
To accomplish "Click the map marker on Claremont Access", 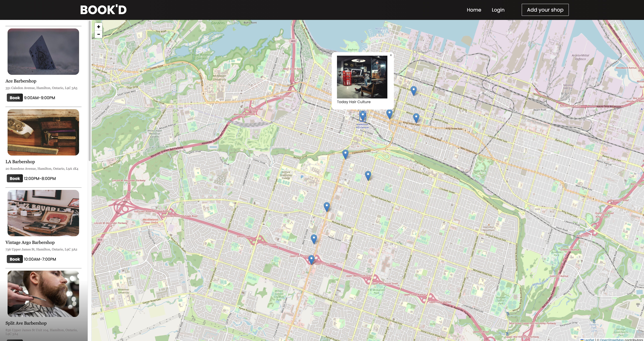I will pos(345,154).
